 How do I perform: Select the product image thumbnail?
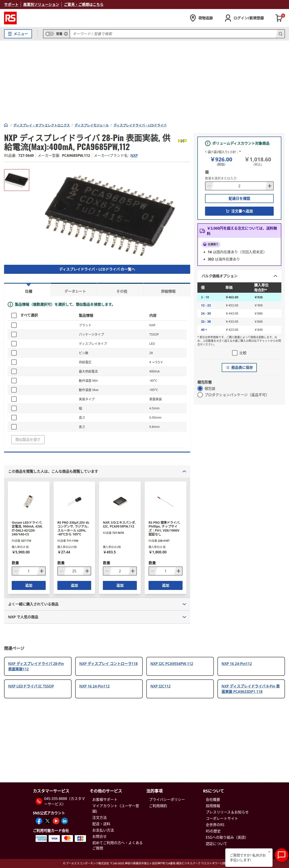click(x=16, y=180)
